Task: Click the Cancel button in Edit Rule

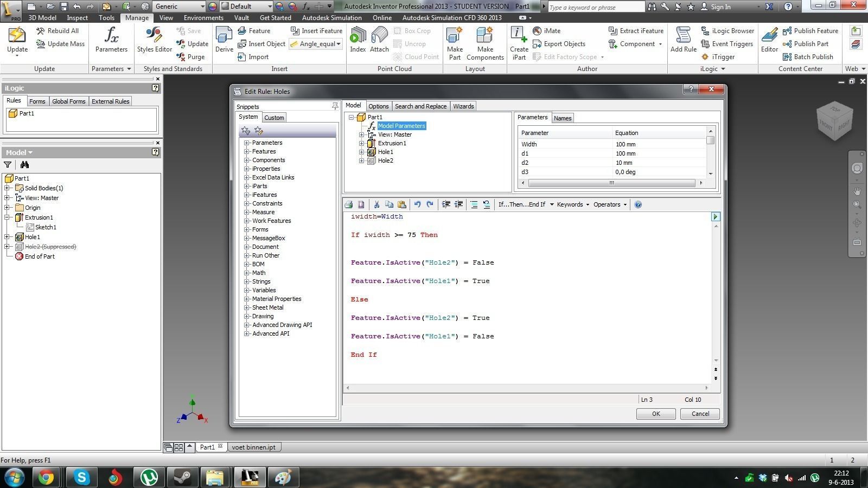Action: (x=700, y=414)
